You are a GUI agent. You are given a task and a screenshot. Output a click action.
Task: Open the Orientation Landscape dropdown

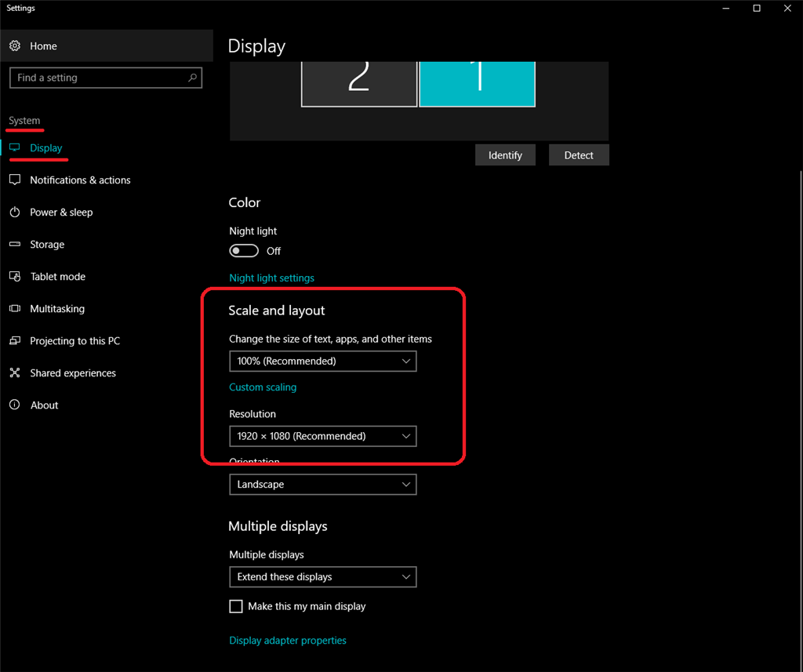tap(322, 485)
